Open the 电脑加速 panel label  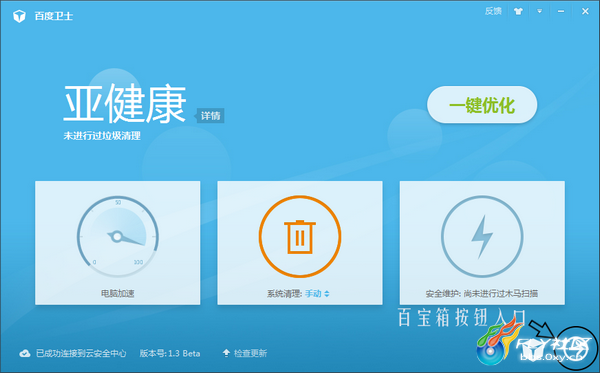117,293
